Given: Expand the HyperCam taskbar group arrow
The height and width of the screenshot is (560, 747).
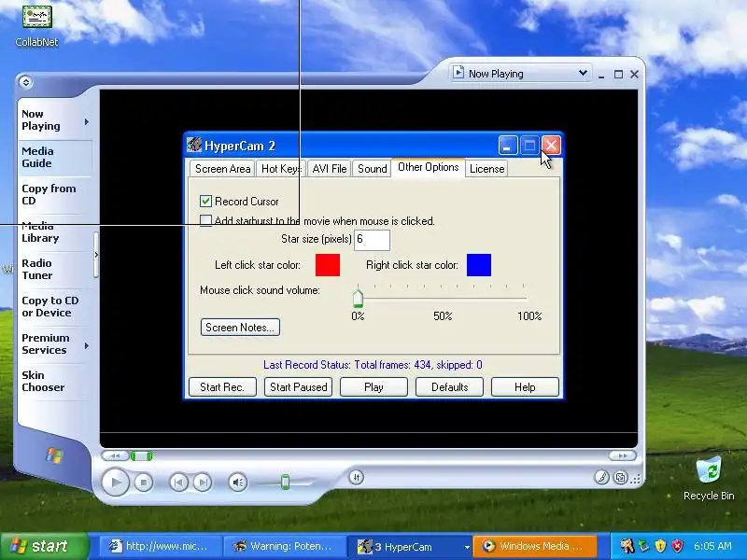Looking at the screenshot, I should [467, 547].
